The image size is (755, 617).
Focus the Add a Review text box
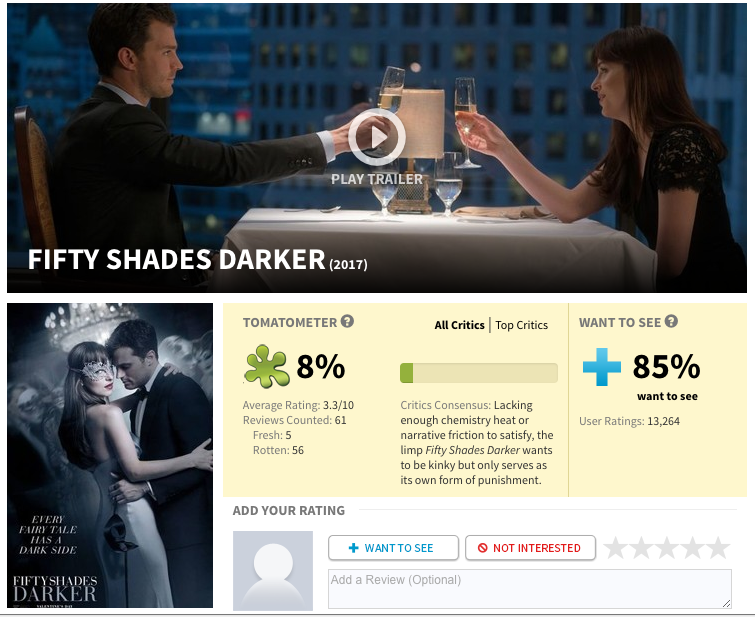click(x=530, y=589)
